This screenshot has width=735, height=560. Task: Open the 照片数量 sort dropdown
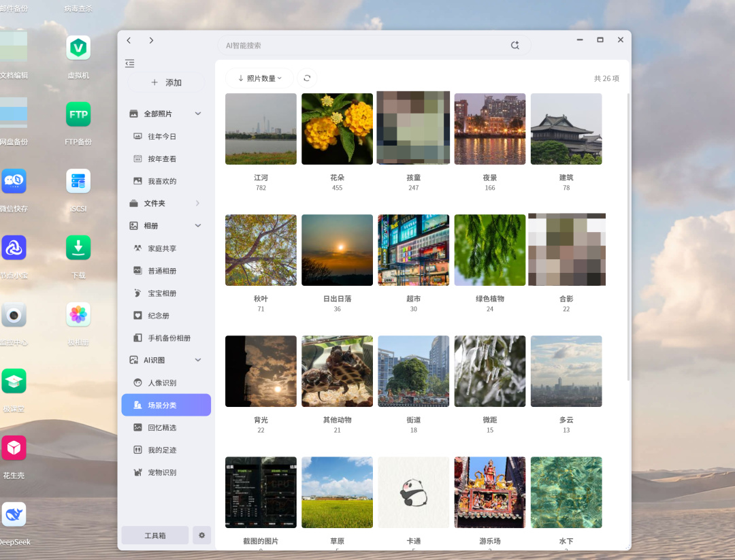coord(259,78)
